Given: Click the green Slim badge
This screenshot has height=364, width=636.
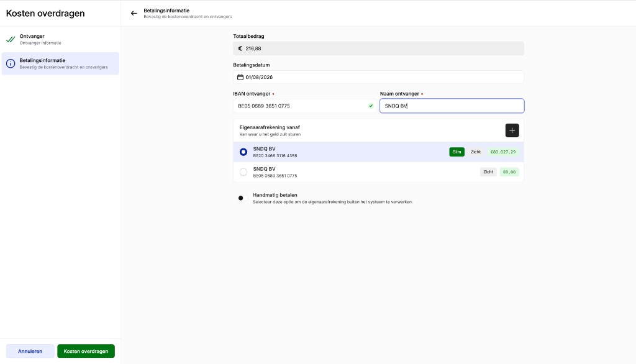Looking at the screenshot, I should point(457,152).
